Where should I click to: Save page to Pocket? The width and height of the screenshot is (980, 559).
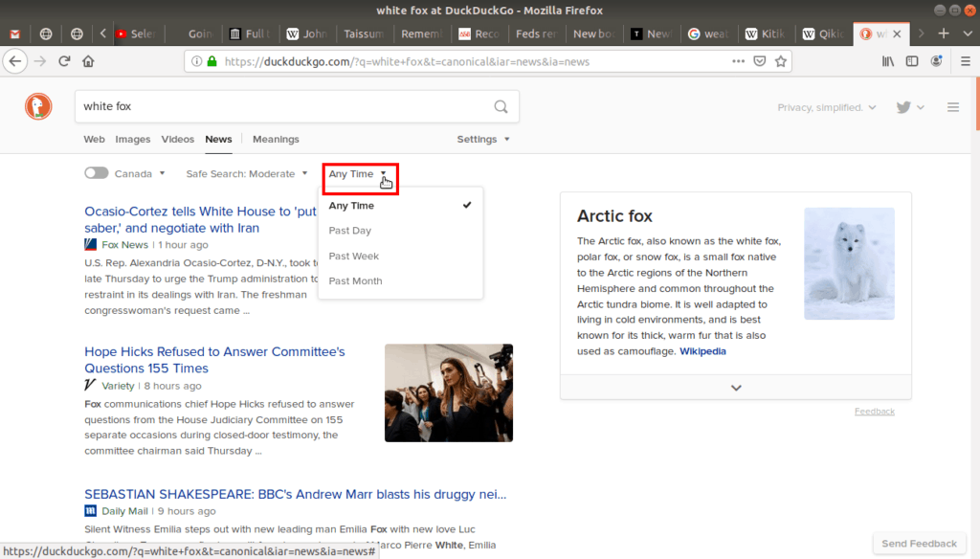pos(759,61)
